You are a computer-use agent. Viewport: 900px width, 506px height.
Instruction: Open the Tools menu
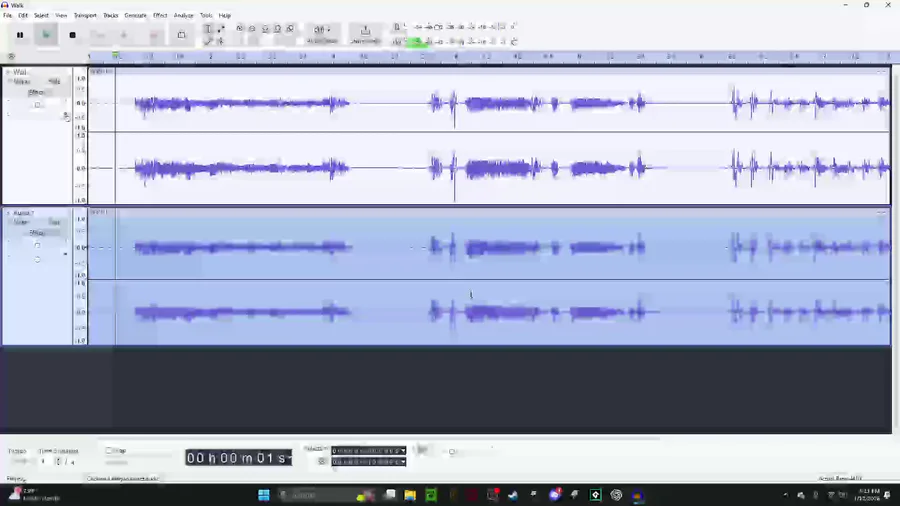tap(206, 15)
